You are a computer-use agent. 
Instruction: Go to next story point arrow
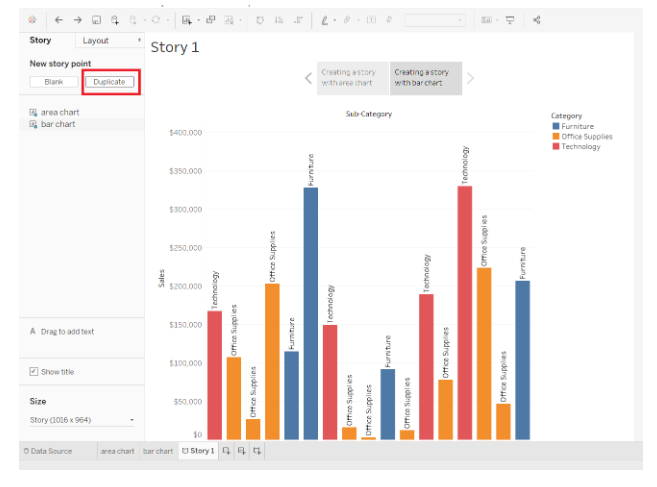pos(471,78)
